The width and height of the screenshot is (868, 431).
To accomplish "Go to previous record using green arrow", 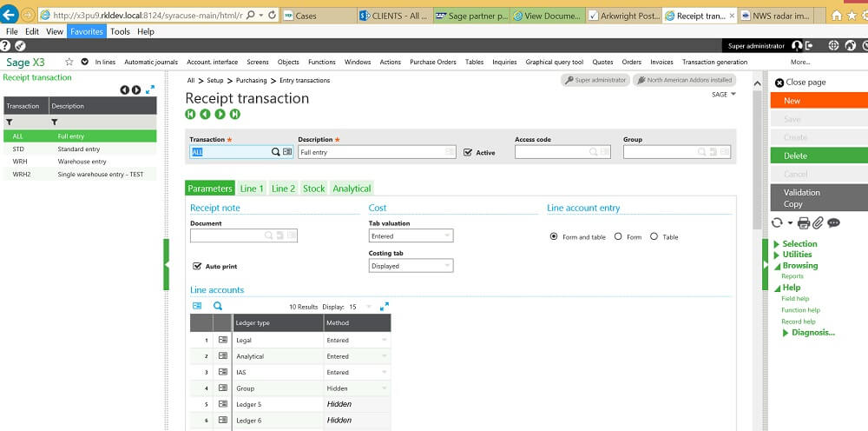I will click(206, 114).
